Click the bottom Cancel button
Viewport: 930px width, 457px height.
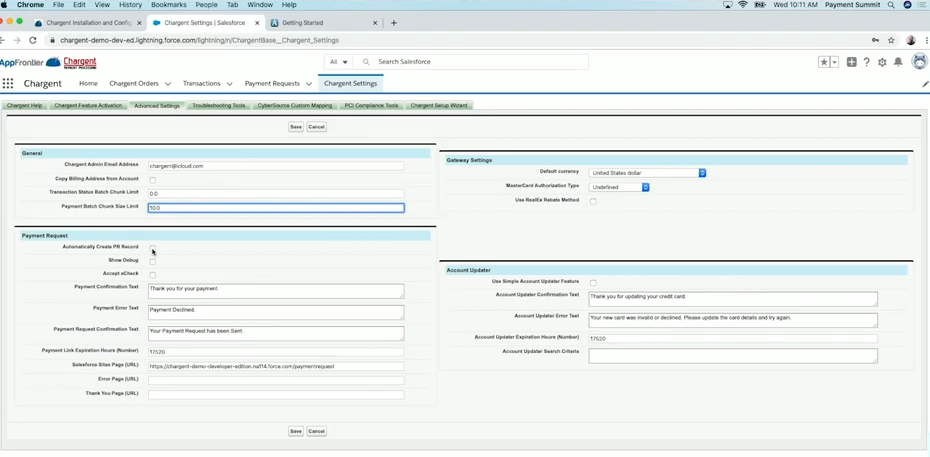click(x=316, y=432)
